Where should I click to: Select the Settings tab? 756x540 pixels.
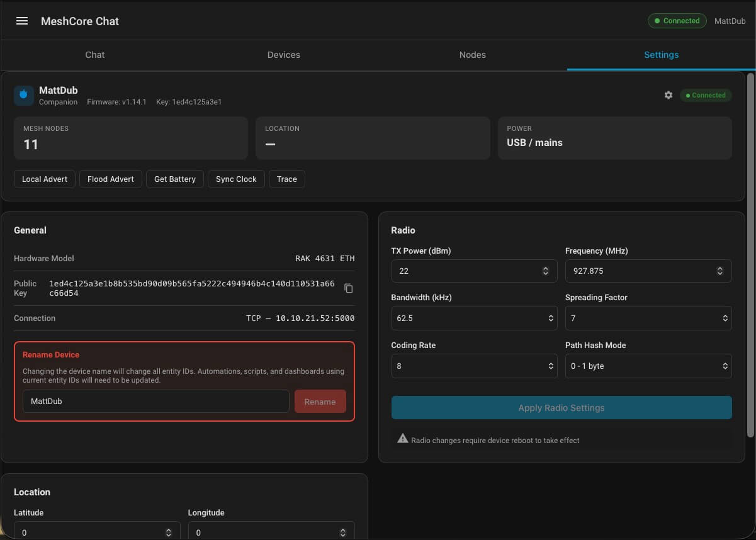point(662,55)
